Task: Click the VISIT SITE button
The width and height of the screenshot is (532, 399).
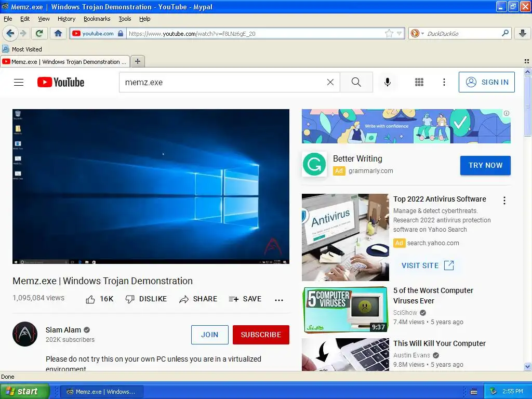Action: point(428,265)
